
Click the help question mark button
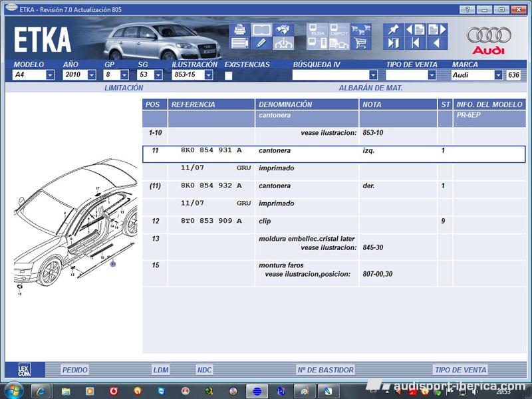point(467,9)
